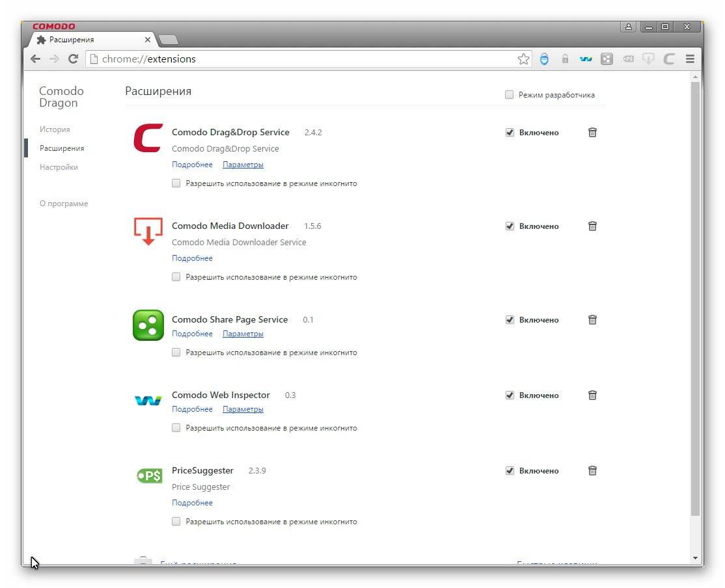Image resolution: width=725 pixels, height=588 pixels.
Task: Click the grey padlock toolbar icon
Action: click(x=565, y=59)
